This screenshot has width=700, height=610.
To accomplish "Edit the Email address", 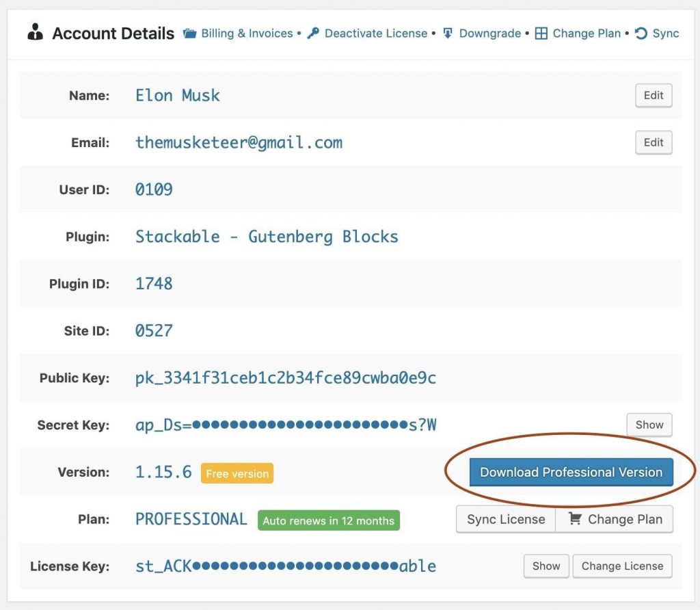I will coord(654,142).
